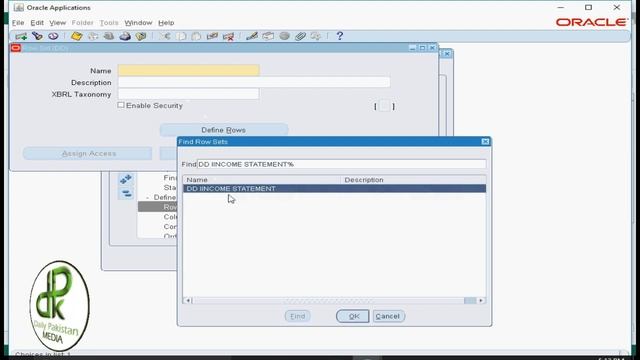Close the Navigator window behind the Row Set form
640x360 pixels.
[447, 54]
